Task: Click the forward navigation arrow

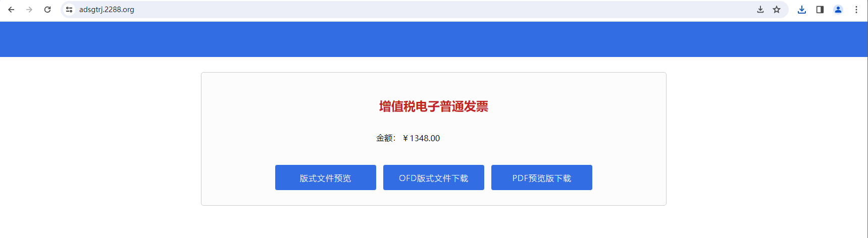Action: [x=29, y=10]
